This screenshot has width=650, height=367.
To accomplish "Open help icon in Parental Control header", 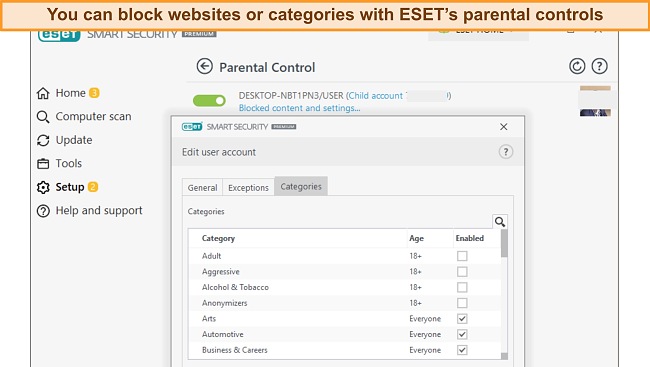I will pyautogui.click(x=599, y=66).
